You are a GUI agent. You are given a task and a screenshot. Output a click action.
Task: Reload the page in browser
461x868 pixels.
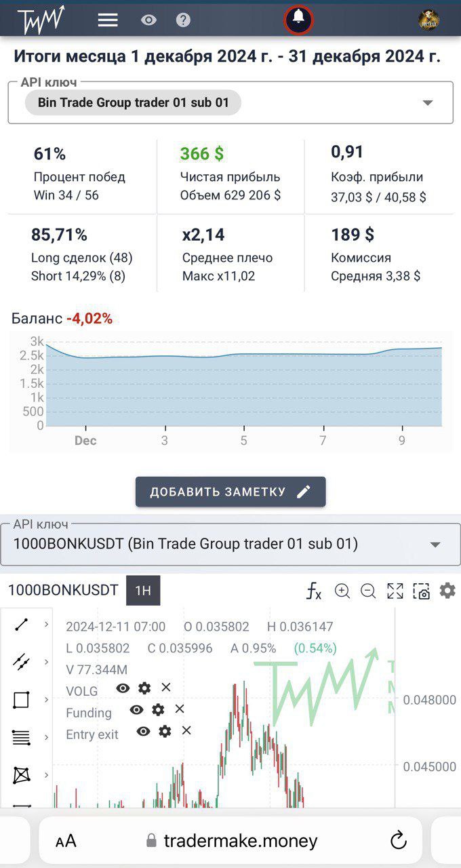(399, 840)
